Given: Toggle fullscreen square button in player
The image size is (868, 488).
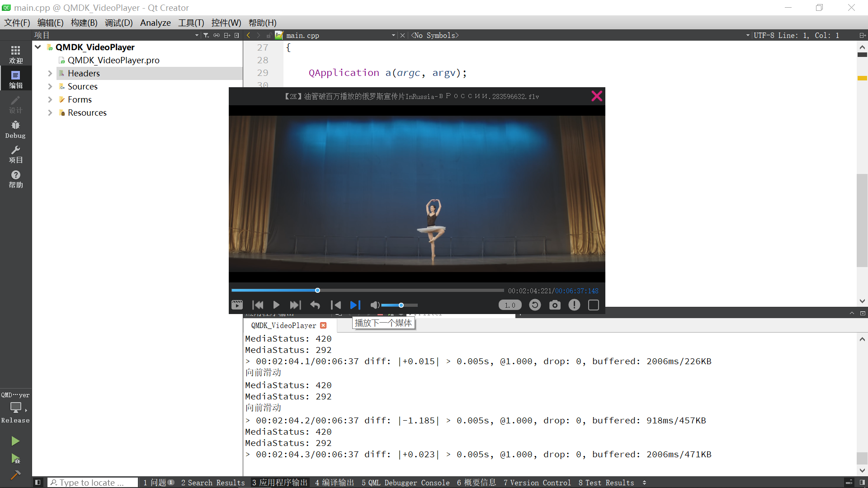Looking at the screenshot, I should (594, 305).
